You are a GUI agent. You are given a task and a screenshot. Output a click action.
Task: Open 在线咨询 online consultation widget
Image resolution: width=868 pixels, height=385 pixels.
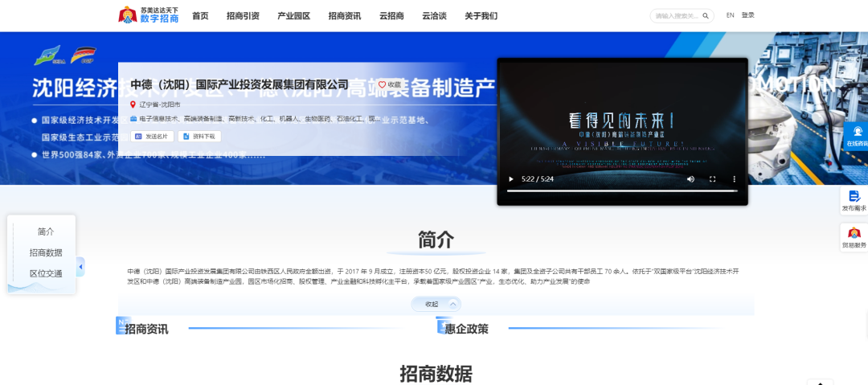(x=856, y=137)
